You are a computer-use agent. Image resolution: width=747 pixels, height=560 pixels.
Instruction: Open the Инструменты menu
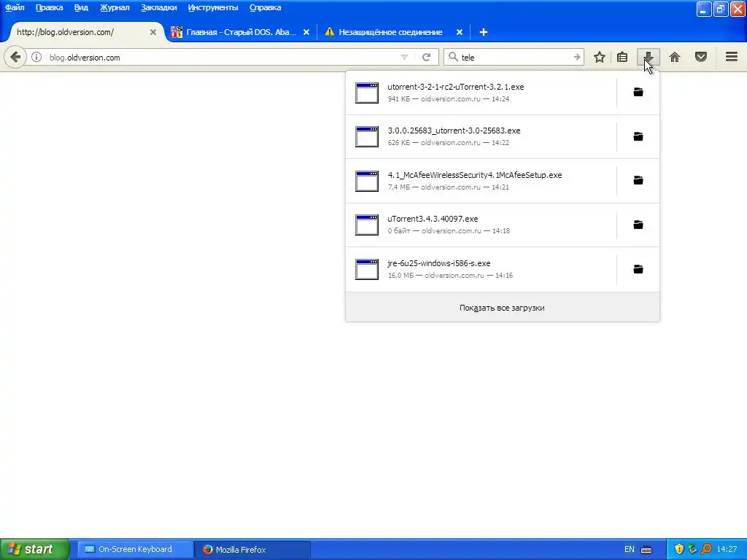pyautogui.click(x=213, y=7)
